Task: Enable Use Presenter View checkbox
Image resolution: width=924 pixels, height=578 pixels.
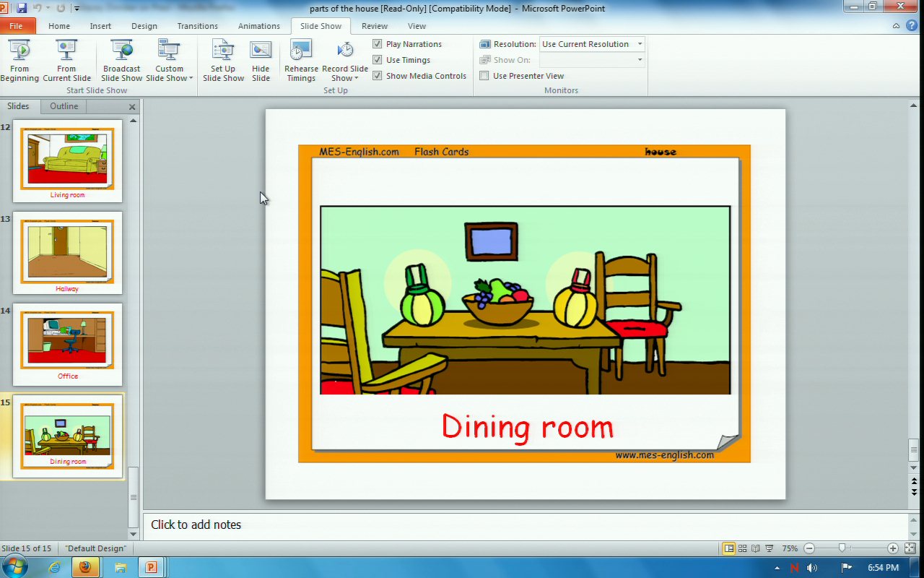Action: pyautogui.click(x=484, y=76)
